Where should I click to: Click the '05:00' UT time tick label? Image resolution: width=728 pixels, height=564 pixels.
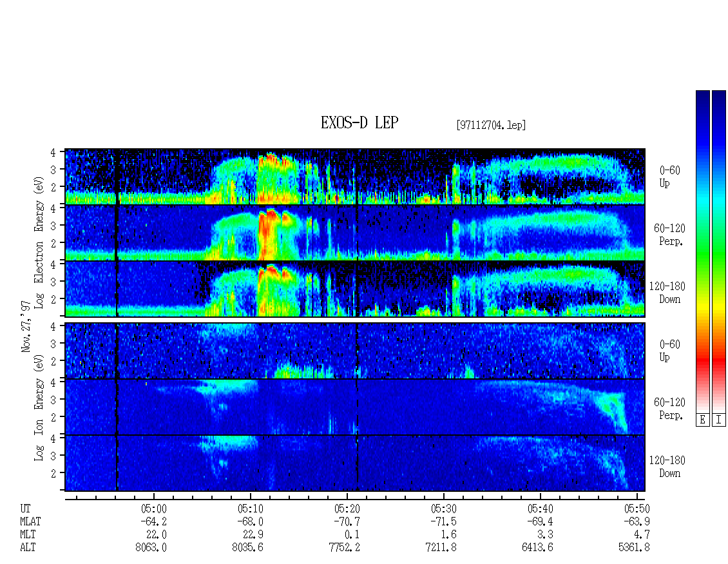pyautogui.click(x=154, y=509)
